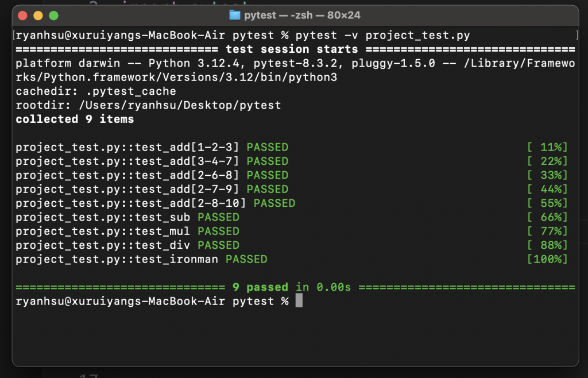588x378 pixels.
Task: Click the '[ 88%]' progress indicator
Action: click(x=547, y=245)
